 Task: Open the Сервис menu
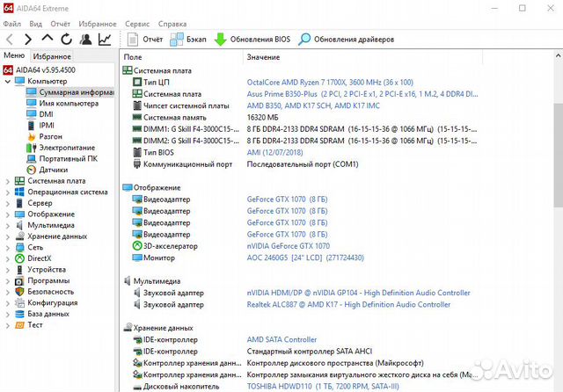(x=137, y=24)
